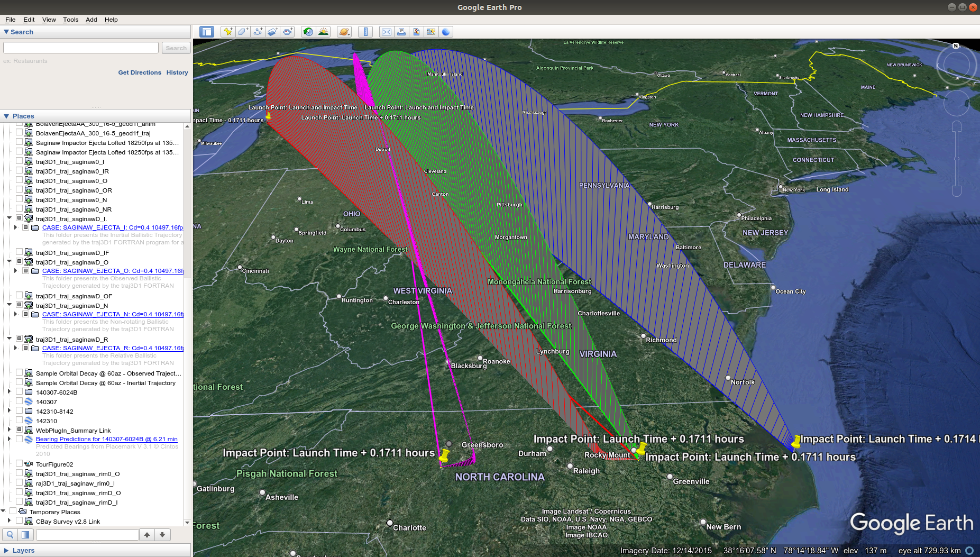The width and height of the screenshot is (980, 557).
Task: Open the Add menu
Action: tap(91, 20)
